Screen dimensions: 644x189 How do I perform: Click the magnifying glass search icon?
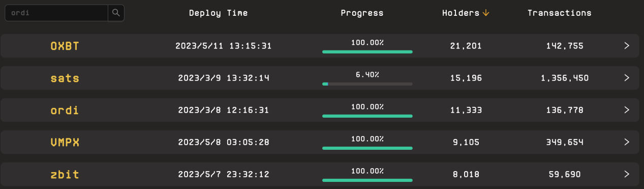116,13
